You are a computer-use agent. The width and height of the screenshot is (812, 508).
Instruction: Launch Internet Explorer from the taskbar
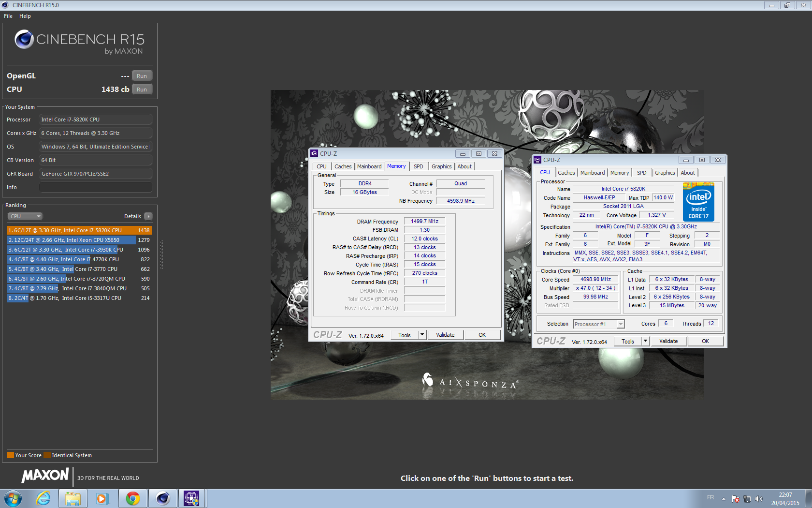point(43,498)
